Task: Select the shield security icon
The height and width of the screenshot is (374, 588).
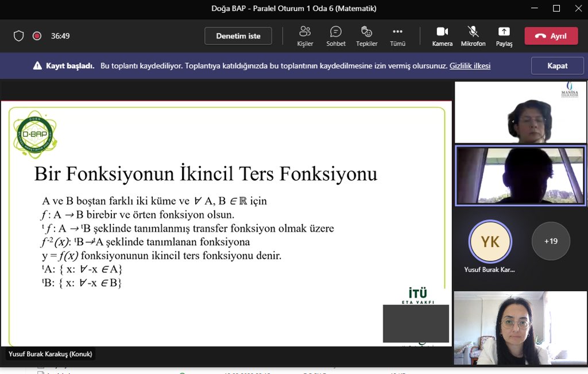Action: pos(18,35)
